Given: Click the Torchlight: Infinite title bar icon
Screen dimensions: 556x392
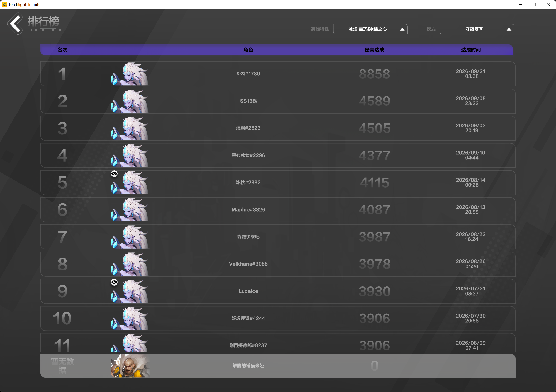Looking at the screenshot, I should [x=5, y=4].
